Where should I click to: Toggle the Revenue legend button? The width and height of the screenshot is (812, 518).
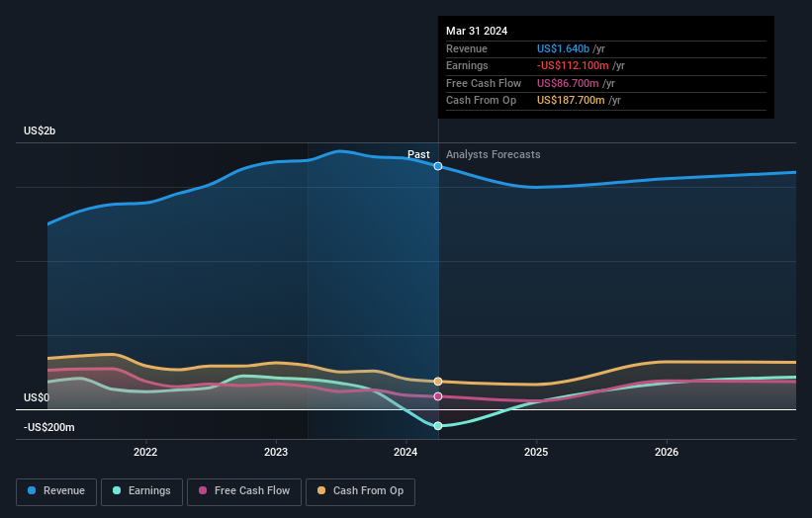(56, 491)
